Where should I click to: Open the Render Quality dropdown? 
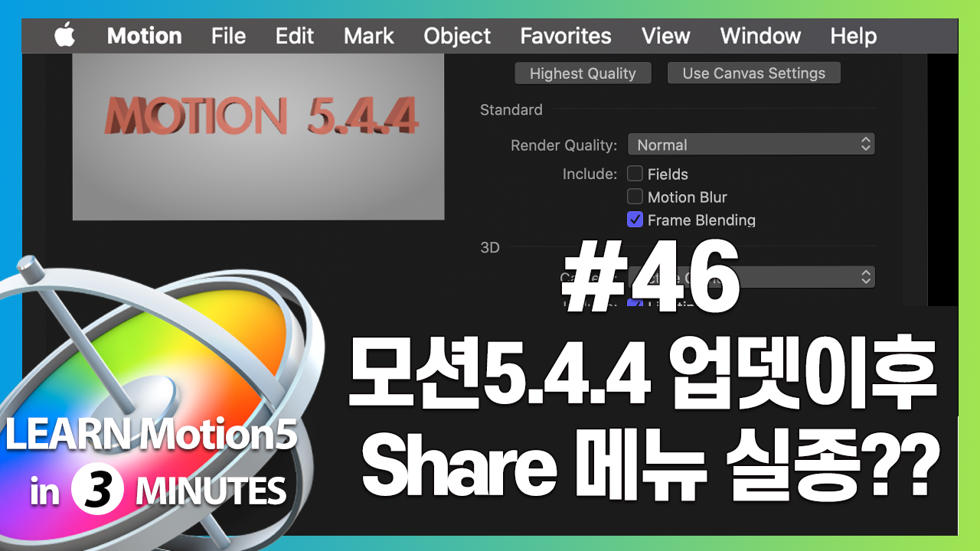click(751, 145)
